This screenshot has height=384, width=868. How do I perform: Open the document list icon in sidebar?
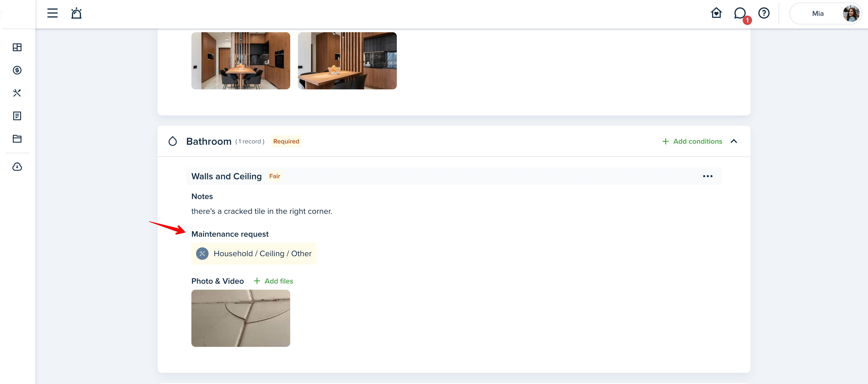17,116
